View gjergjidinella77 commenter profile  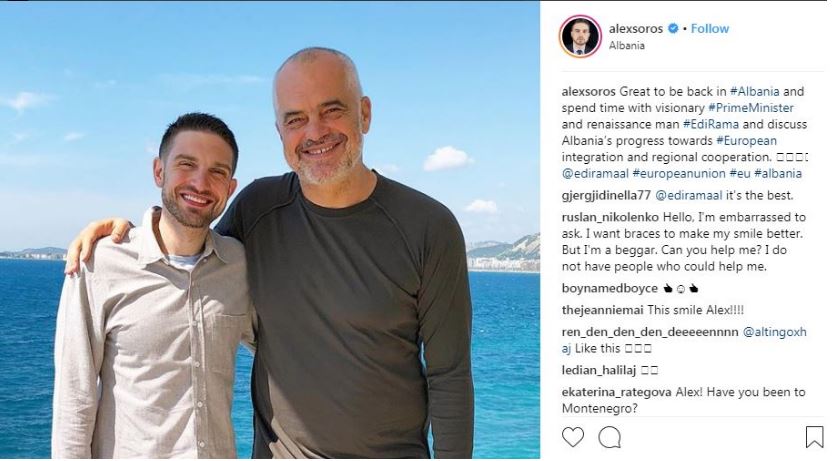[x=606, y=196]
